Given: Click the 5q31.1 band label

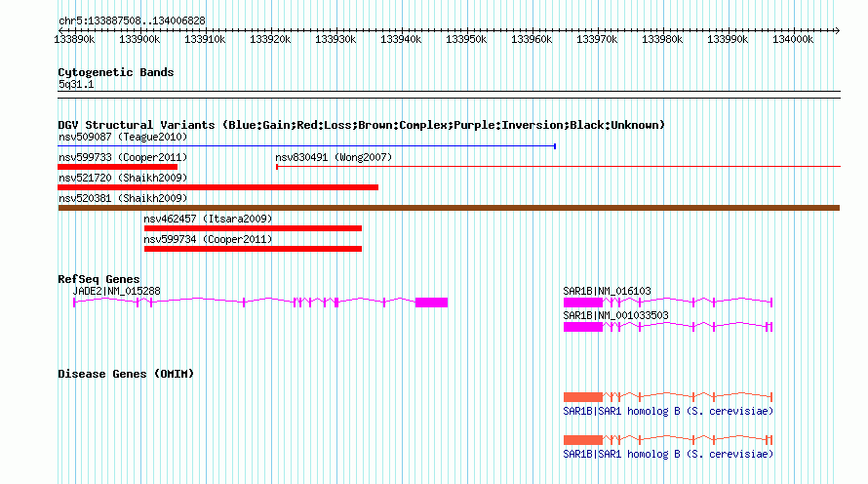Looking at the screenshot, I should (76, 85).
